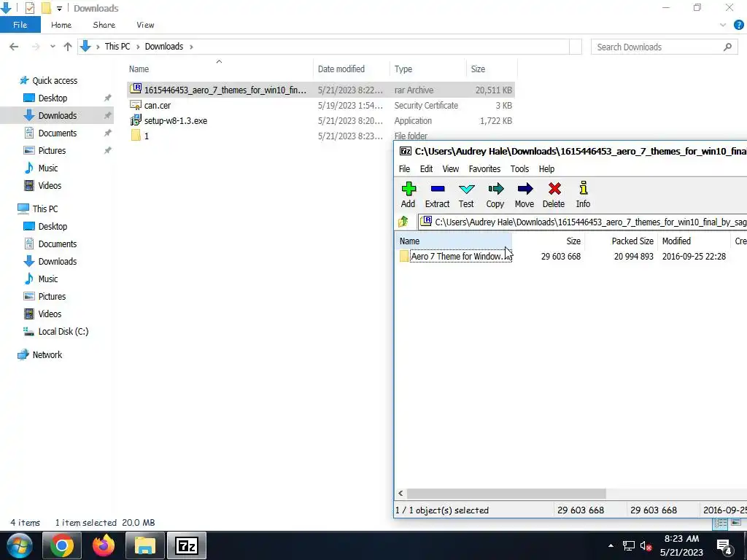The height and width of the screenshot is (560, 747).
Task: Expand the chevron after Downloads in breadcrumb
Action: click(192, 47)
